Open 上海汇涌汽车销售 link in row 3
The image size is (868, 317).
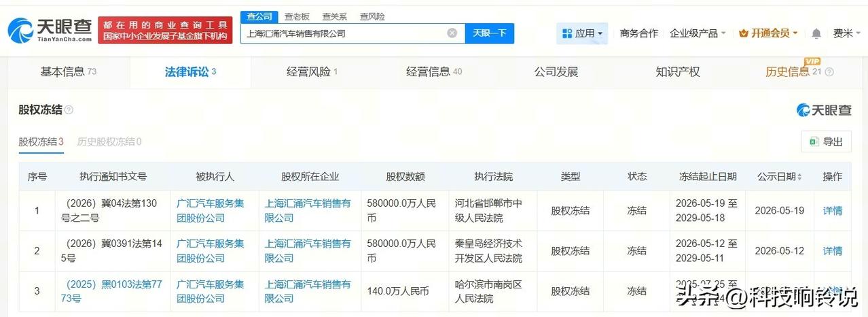(308, 291)
